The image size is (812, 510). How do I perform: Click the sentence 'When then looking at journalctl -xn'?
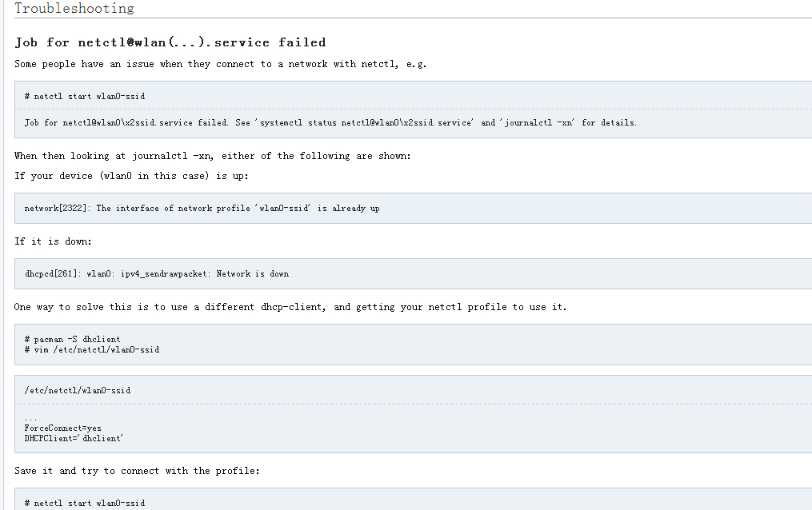tap(212, 156)
